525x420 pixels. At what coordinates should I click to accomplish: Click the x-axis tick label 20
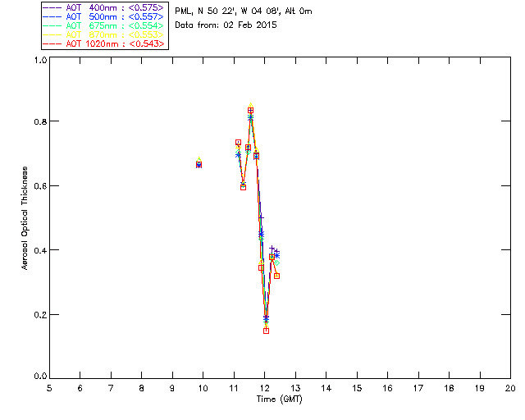point(510,388)
